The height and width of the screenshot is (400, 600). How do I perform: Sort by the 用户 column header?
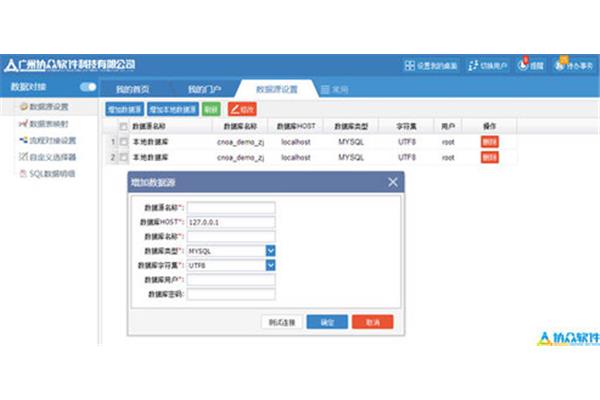pyautogui.click(x=448, y=126)
